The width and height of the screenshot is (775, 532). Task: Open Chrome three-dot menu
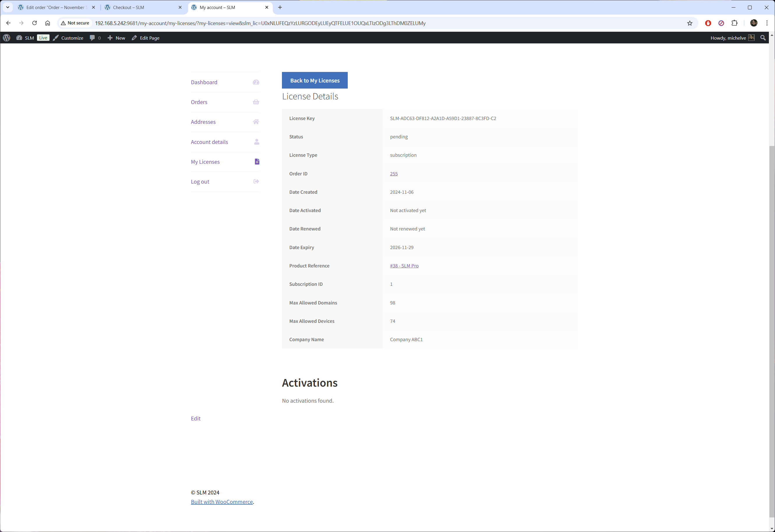click(767, 23)
